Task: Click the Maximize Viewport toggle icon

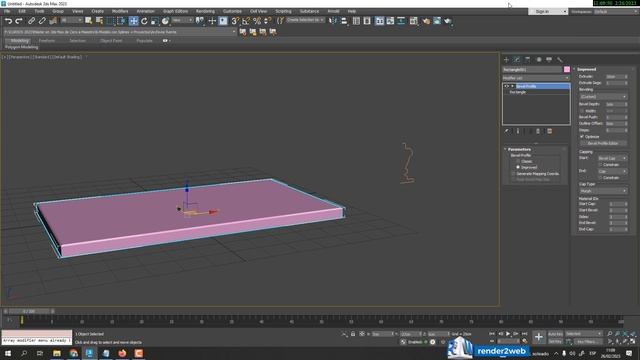Action: pos(633,341)
